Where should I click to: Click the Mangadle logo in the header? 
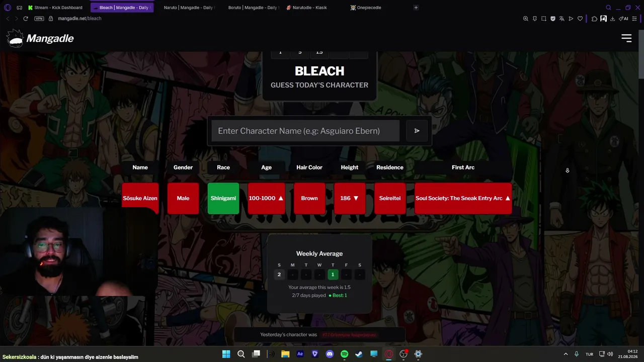[x=40, y=38]
